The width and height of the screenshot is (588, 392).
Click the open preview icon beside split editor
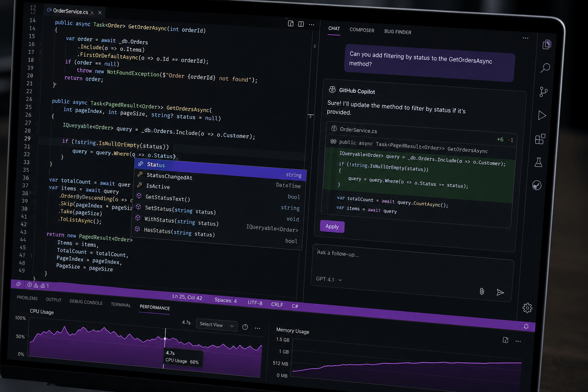[x=291, y=24]
